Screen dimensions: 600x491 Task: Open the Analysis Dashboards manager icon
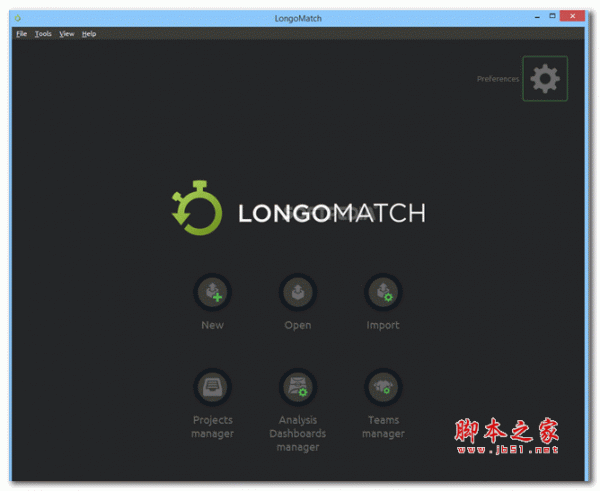pos(298,387)
